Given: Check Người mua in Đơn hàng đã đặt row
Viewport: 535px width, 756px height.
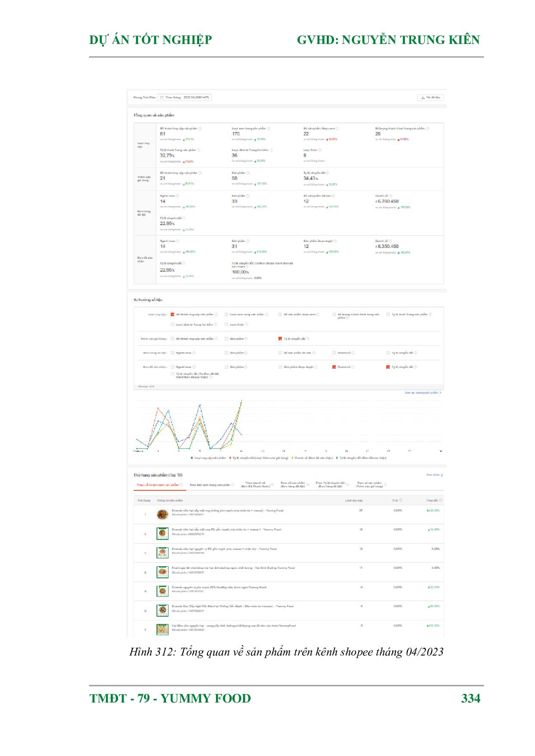Looking at the screenshot, I should pos(172,353).
